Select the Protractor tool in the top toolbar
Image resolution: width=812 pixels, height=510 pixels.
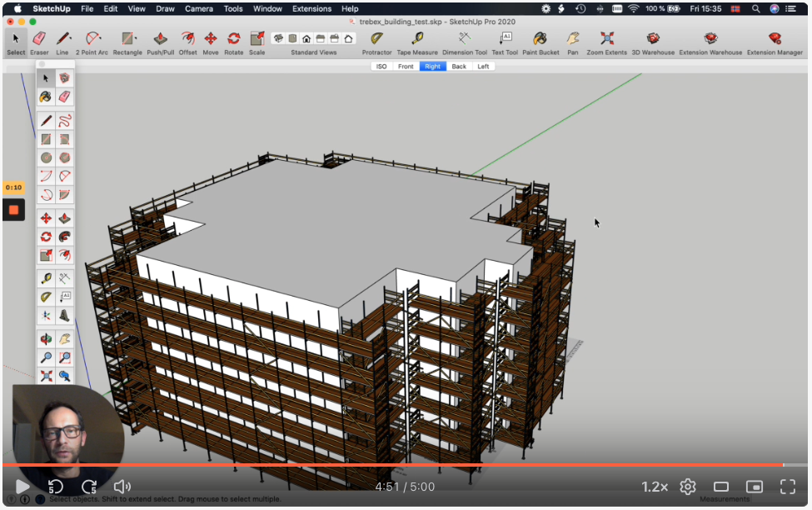(376, 43)
